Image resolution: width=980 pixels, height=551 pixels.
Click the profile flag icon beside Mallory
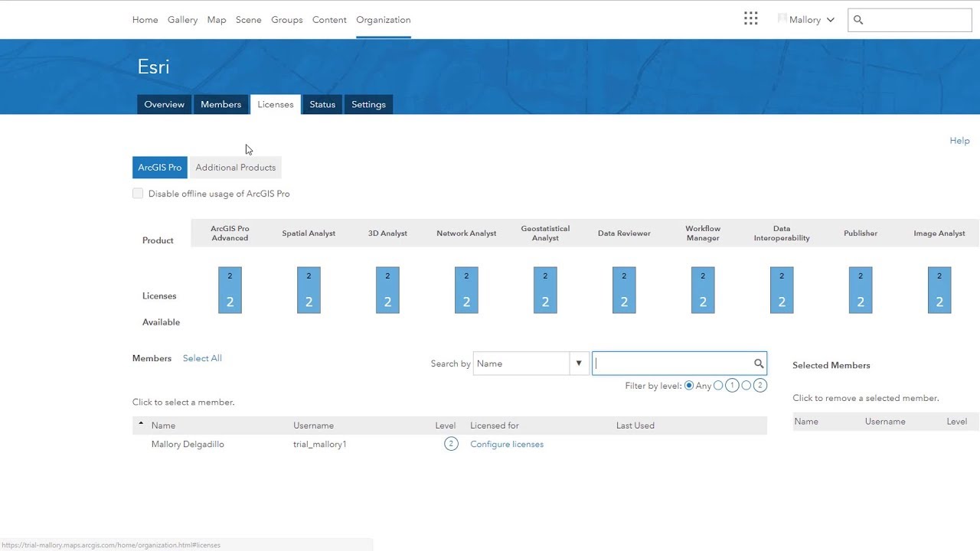(x=782, y=19)
